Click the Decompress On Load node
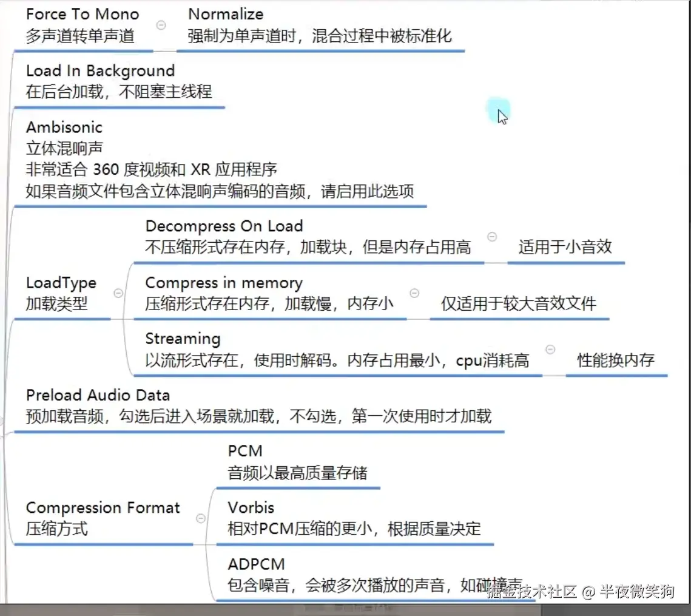 pos(308,237)
